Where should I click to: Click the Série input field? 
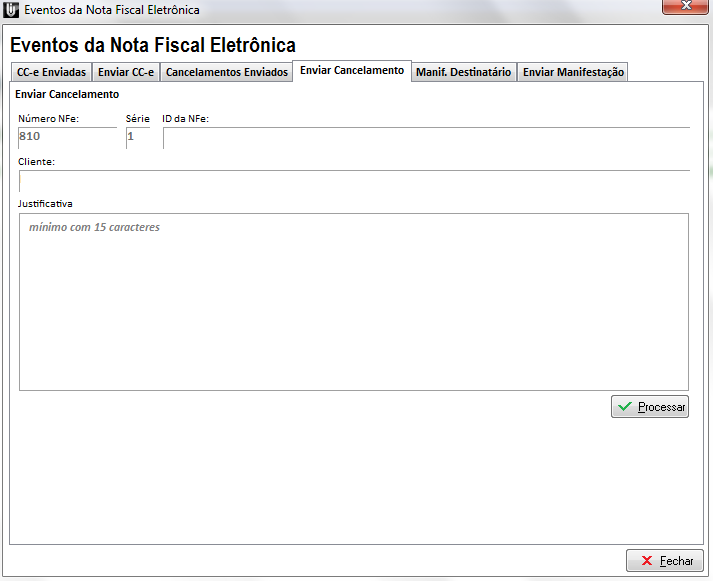(x=138, y=137)
